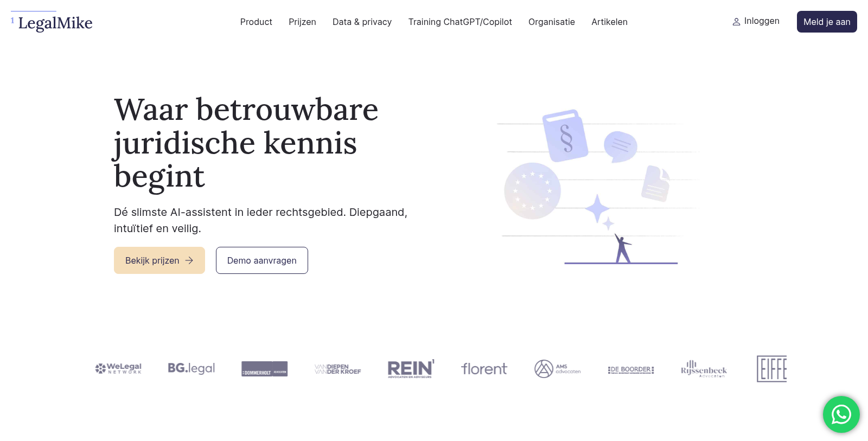
Task: Click the florent logo
Action: 484,369
